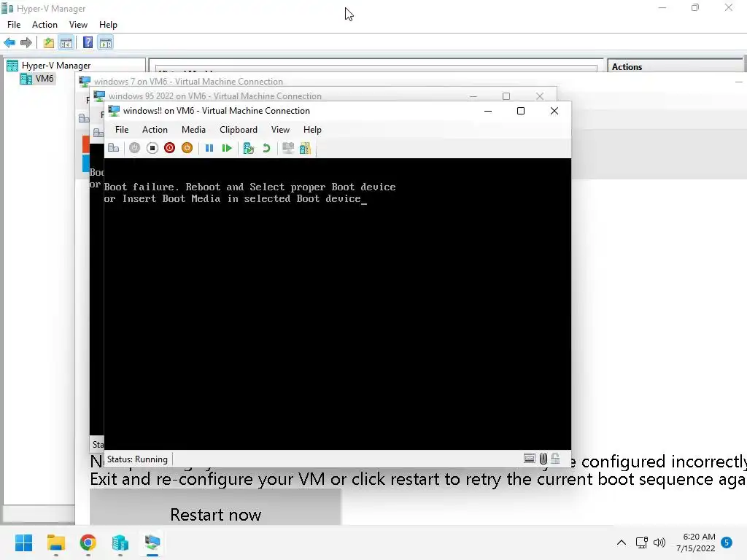This screenshot has width=747, height=560.
Task: Open the Media menu
Action: [x=193, y=130]
